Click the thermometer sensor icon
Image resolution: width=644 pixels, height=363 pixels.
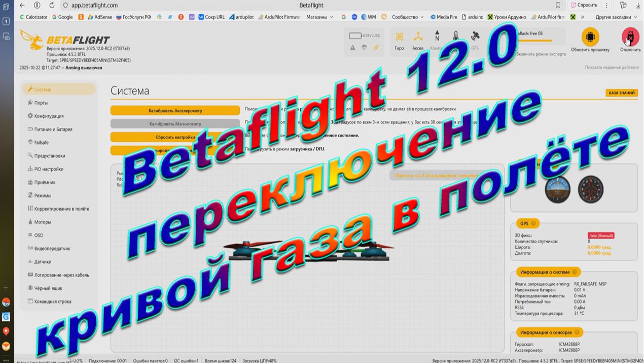coord(456,37)
